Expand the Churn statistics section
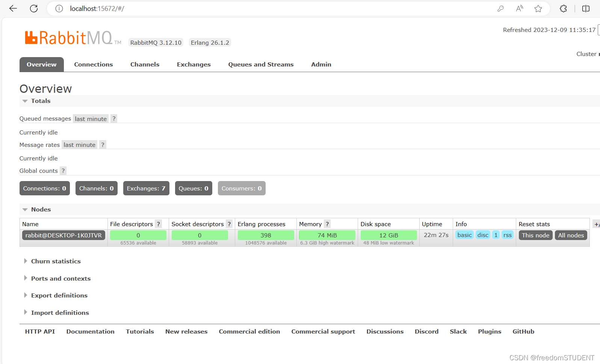 pos(56,261)
